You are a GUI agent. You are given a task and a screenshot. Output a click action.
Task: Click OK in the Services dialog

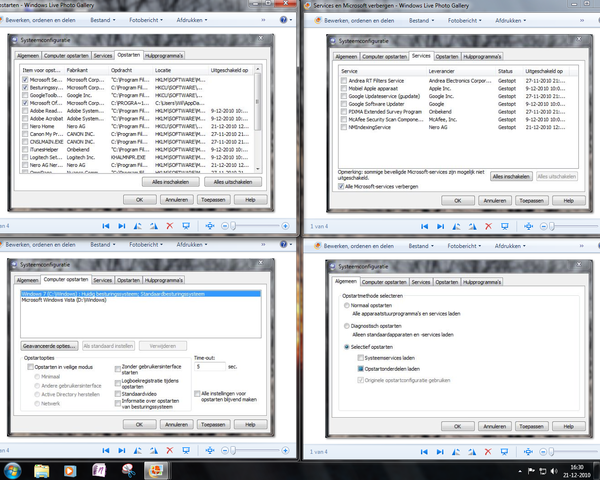point(458,201)
